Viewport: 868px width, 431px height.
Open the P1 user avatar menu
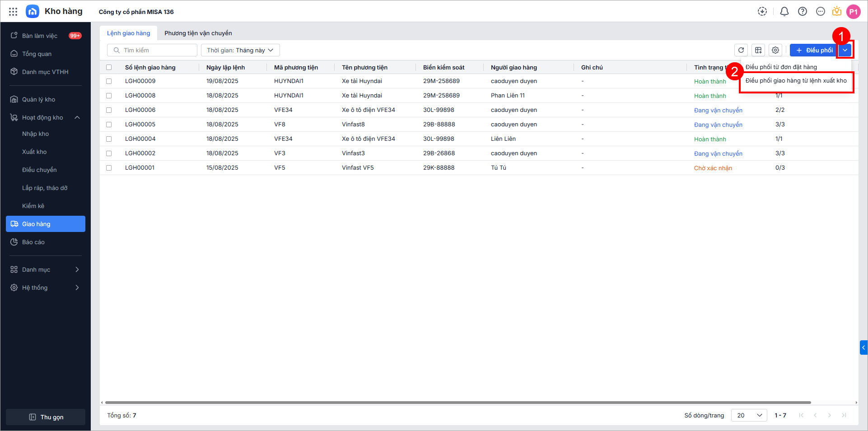pos(854,12)
